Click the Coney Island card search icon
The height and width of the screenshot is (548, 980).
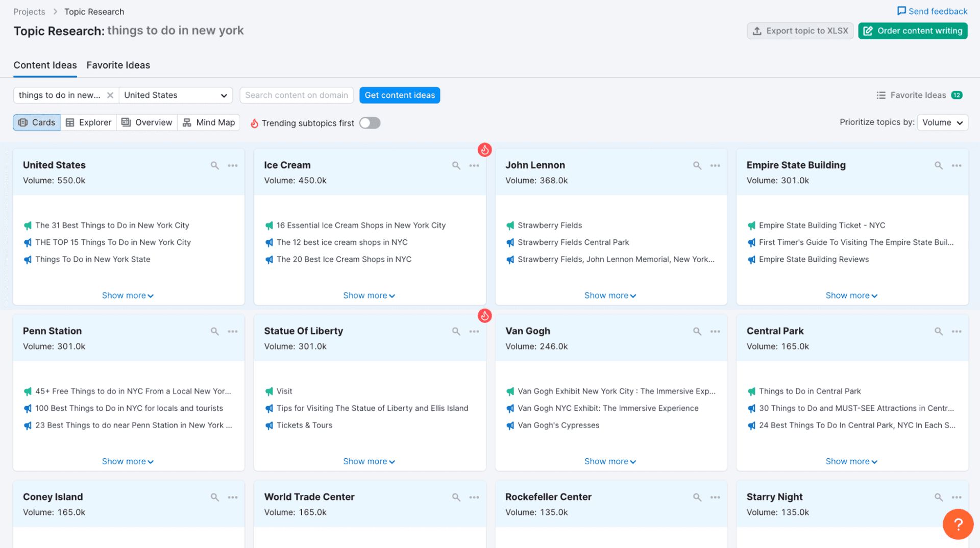pyautogui.click(x=215, y=497)
